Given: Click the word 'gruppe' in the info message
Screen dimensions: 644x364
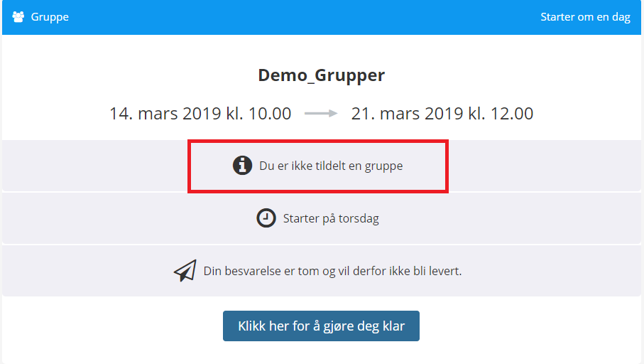Looking at the screenshot, I should click(x=383, y=166).
